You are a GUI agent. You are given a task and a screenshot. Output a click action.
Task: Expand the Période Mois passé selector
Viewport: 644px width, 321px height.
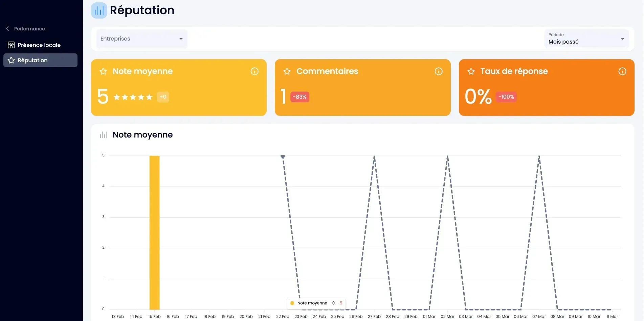586,39
